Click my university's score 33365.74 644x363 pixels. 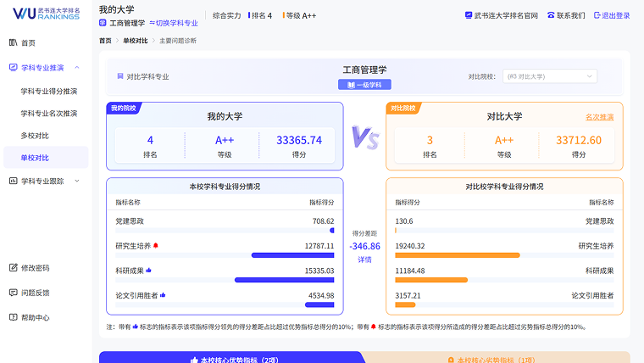coord(299,140)
